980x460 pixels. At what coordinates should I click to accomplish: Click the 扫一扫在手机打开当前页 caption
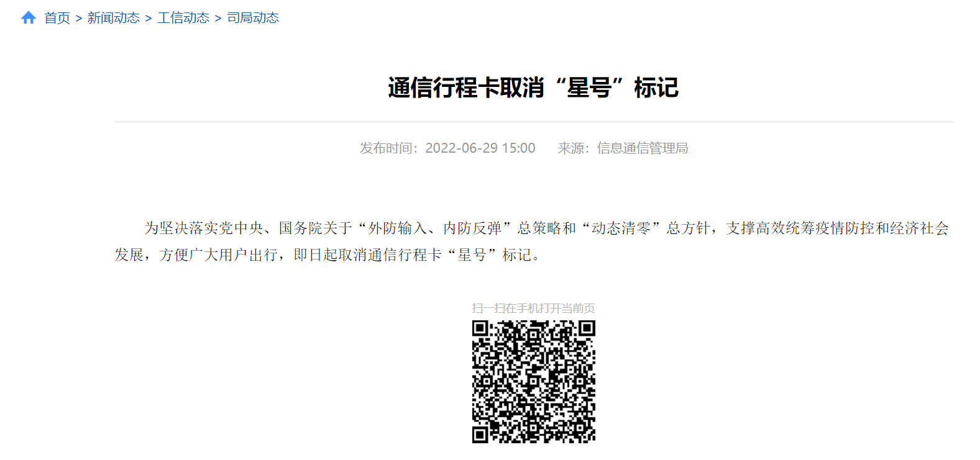[x=533, y=308]
